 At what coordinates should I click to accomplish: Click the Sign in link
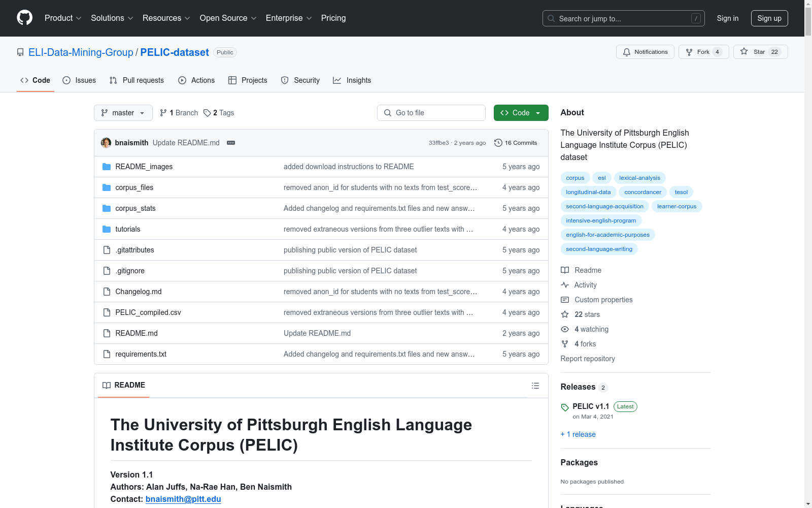coord(728,18)
